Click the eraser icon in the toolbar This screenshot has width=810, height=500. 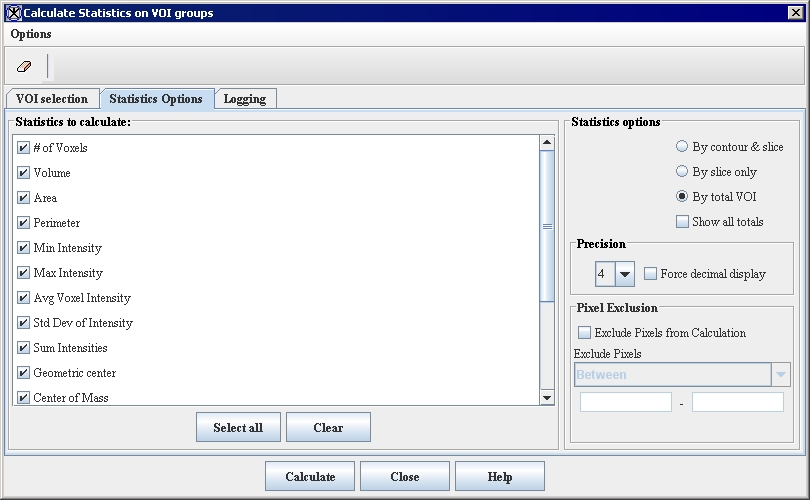point(25,66)
